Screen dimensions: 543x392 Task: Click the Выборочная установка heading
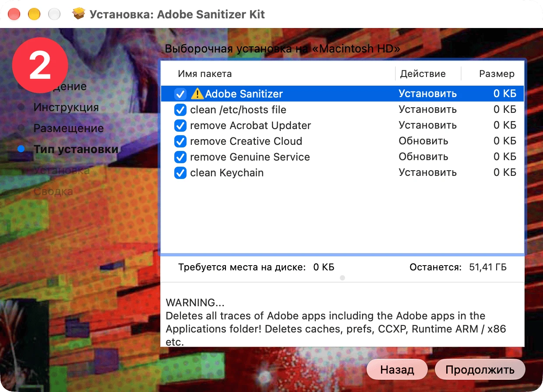coord(282,49)
